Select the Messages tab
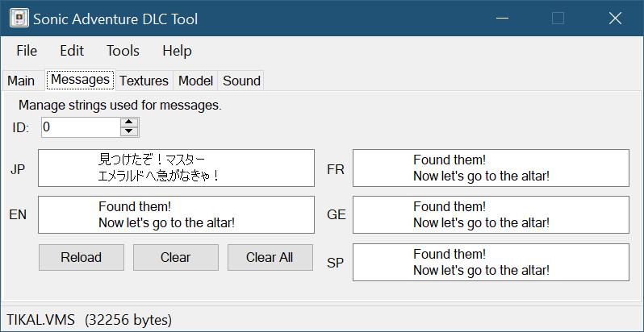The width and height of the screenshot is (644, 332). coord(80,80)
